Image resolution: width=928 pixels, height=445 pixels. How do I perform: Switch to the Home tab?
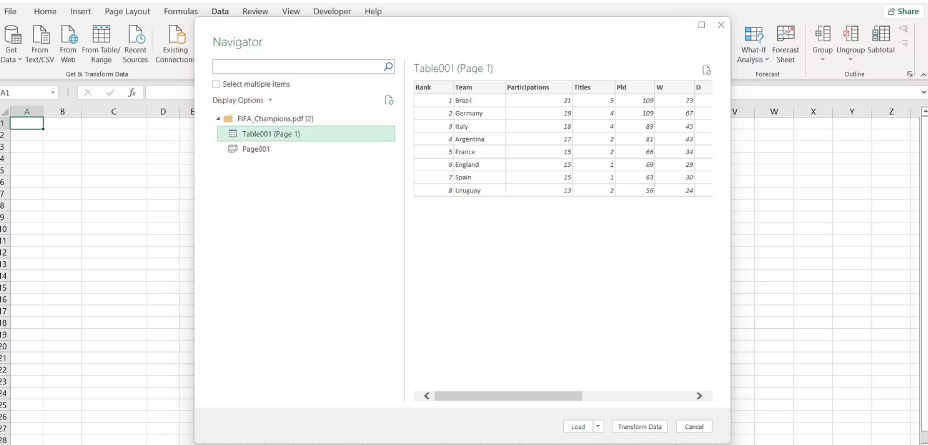pyautogui.click(x=45, y=11)
